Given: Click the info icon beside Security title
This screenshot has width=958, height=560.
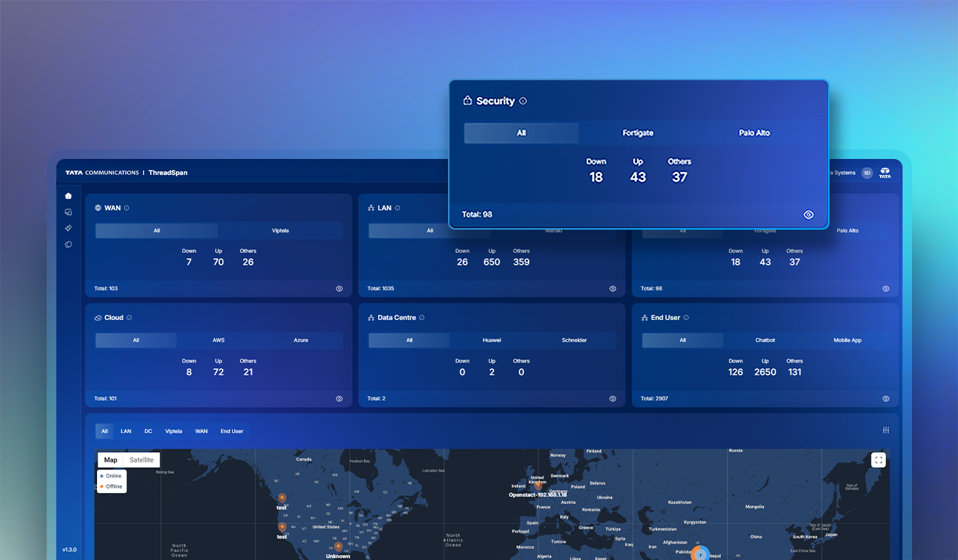Looking at the screenshot, I should point(522,101).
